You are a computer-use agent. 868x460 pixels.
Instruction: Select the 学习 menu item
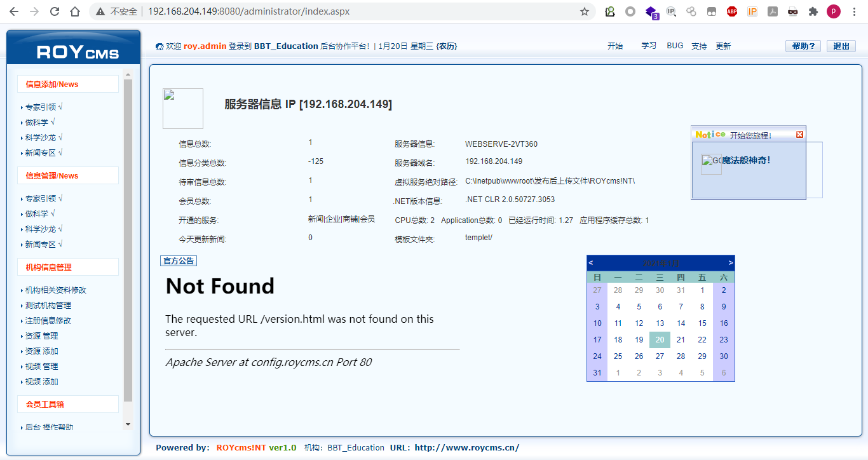click(x=649, y=46)
